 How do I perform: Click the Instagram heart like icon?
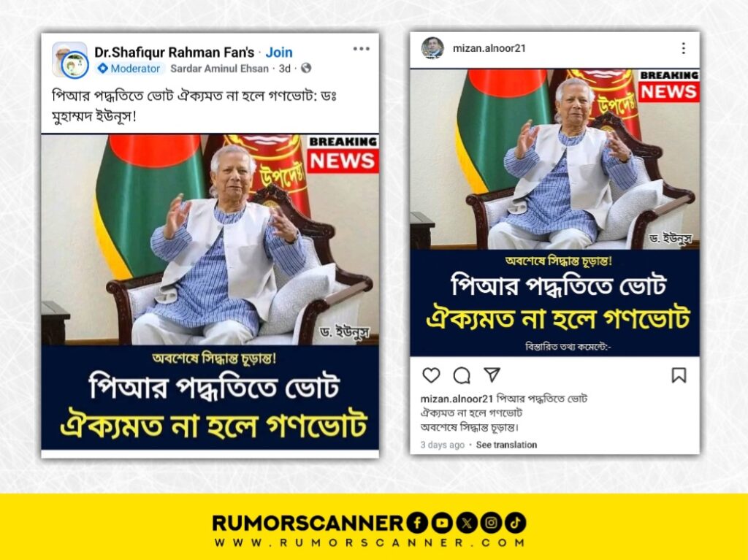(x=431, y=375)
